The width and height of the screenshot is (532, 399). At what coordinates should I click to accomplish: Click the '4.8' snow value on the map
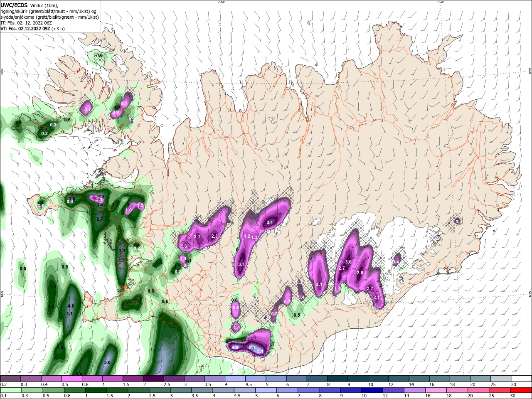coord(235,347)
